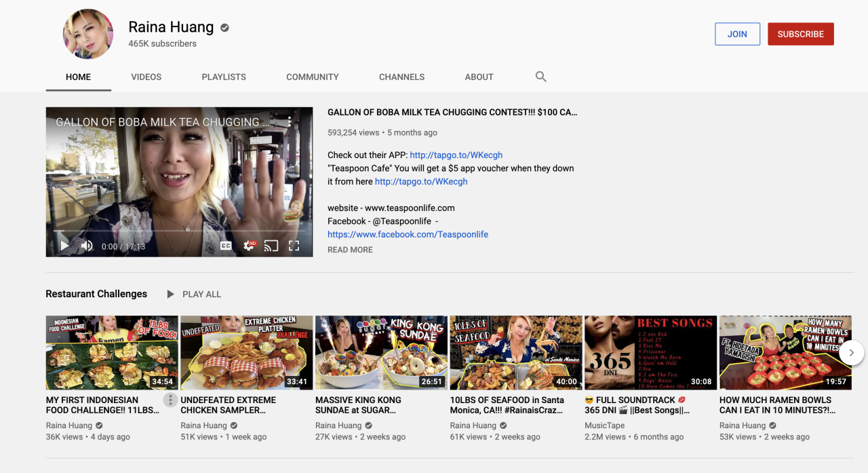Click the 593,254 views text
Image resolution: width=868 pixels, height=473 pixels.
pos(353,132)
